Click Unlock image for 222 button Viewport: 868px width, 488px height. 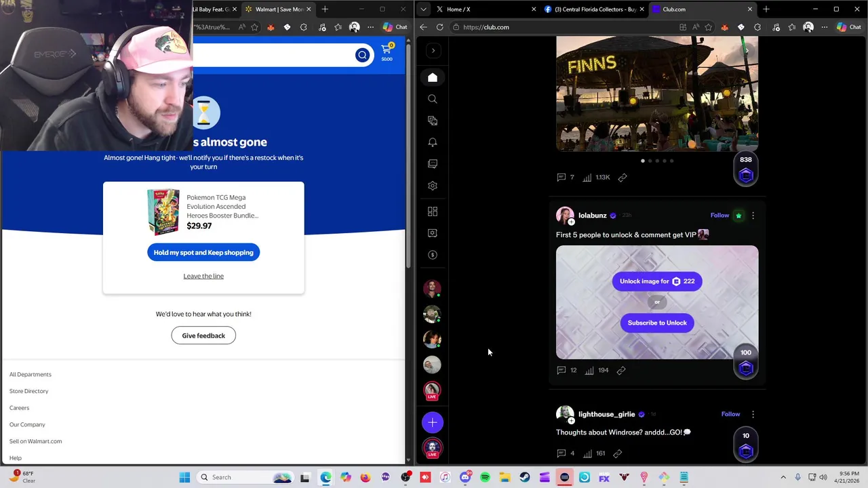pyautogui.click(x=657, y=281)
